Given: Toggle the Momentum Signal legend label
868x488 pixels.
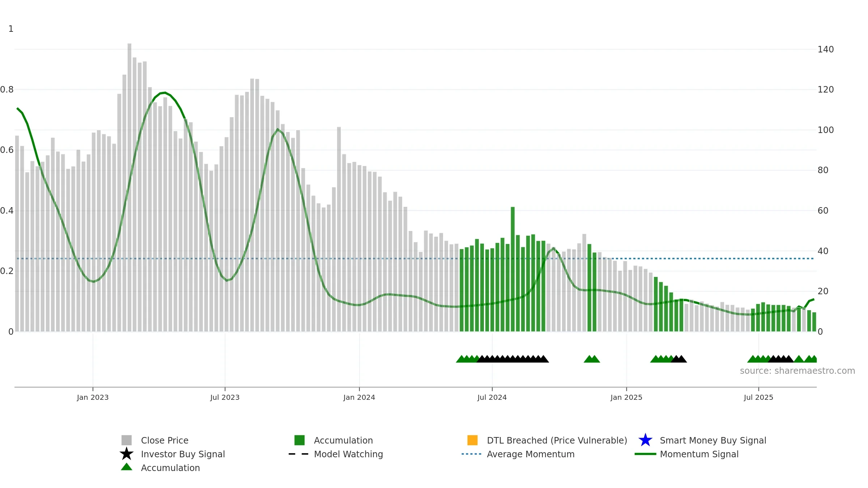Looking at the screenshot, I should pos(699,454).
